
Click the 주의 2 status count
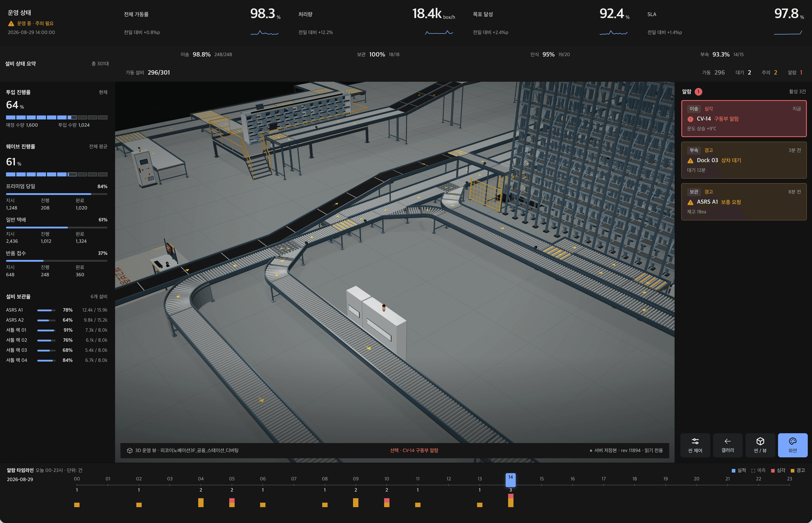(x=770, y=73)
